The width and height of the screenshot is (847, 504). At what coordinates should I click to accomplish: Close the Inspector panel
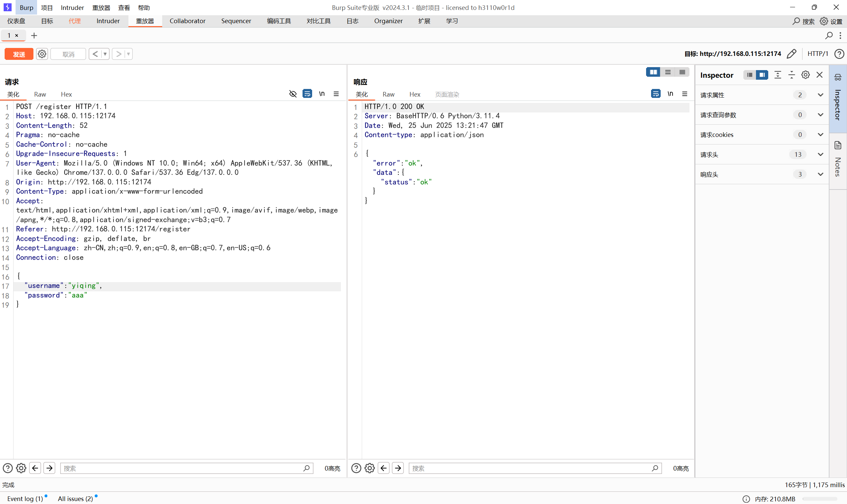[x=820, y=75]
